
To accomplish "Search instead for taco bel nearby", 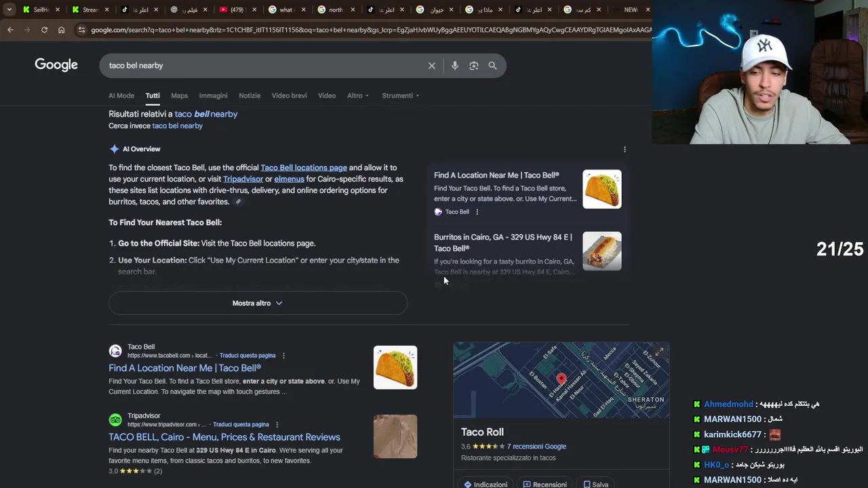I will pos(177,126).
